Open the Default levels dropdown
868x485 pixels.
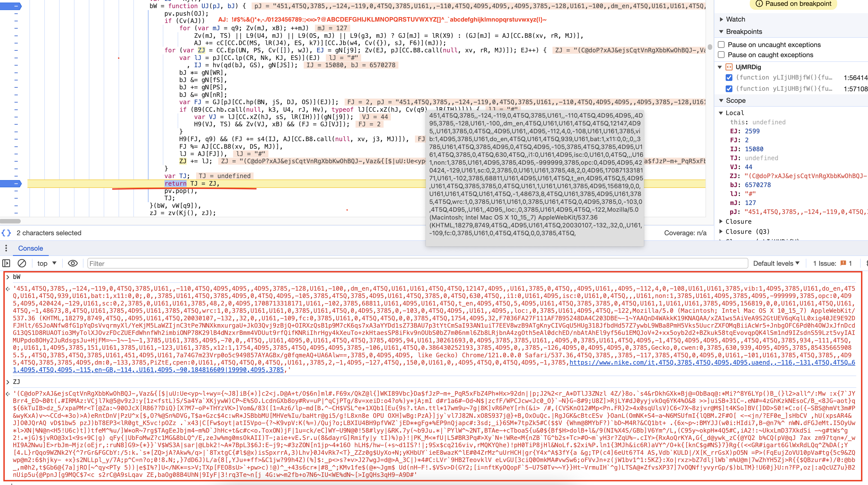point(776,264)
